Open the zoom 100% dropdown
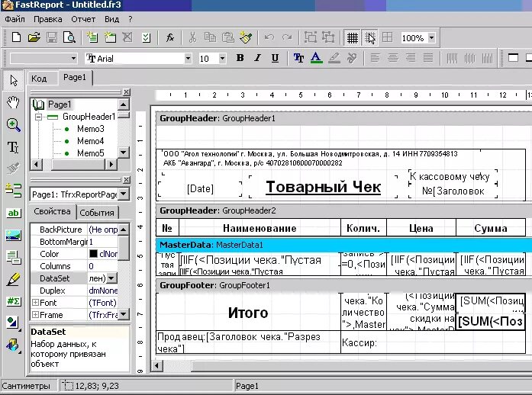Image resolution: width=532 pixels, height=395 pixels. coord(431,37)
